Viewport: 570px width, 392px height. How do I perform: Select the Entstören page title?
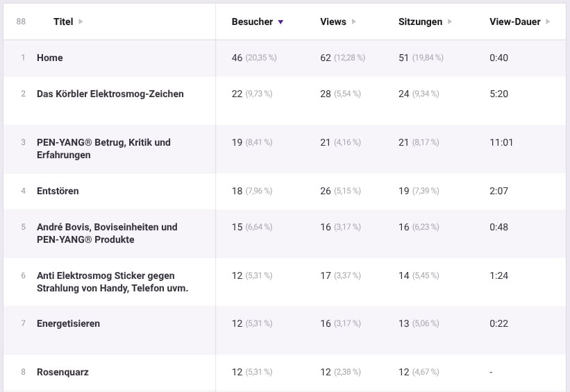[58, 191]
